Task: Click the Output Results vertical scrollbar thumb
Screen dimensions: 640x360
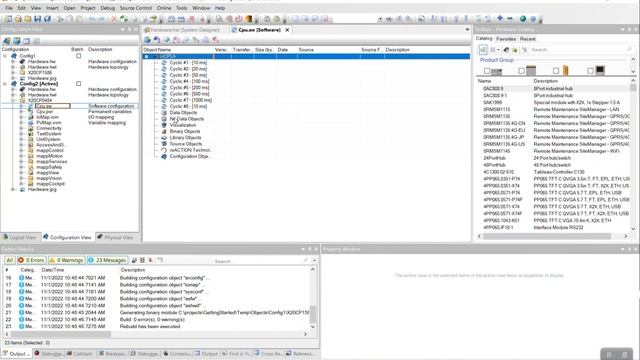Action: click(x=313, y=314)
